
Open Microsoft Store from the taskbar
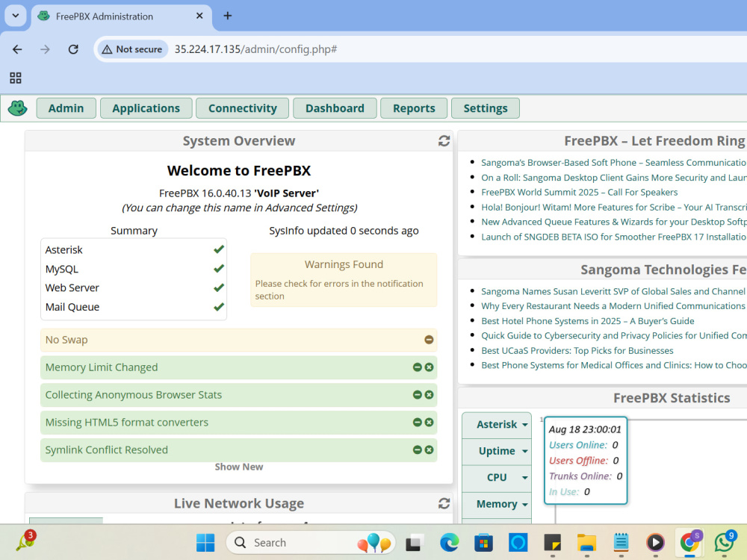[x=483, y=542]
